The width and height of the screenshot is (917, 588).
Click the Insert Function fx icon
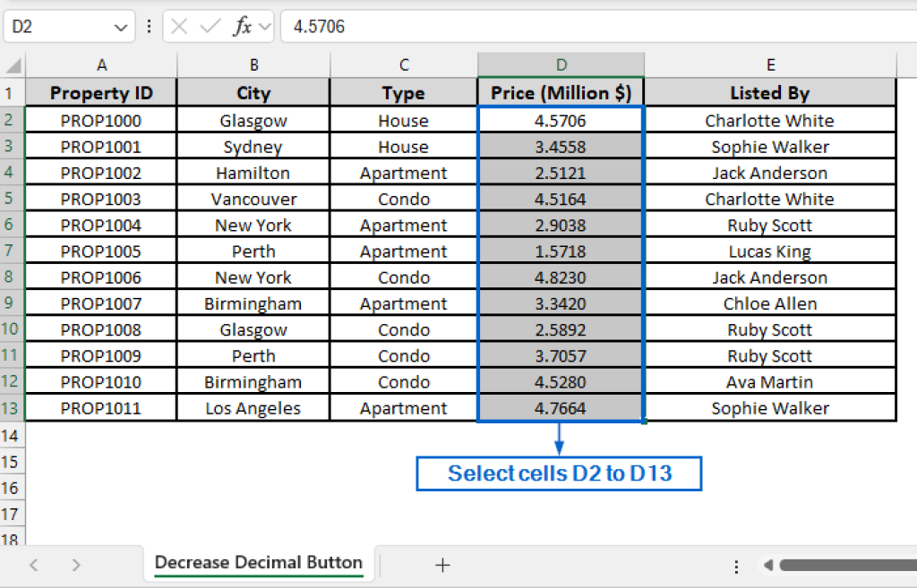pyautogui.click(x=242, y=27)
